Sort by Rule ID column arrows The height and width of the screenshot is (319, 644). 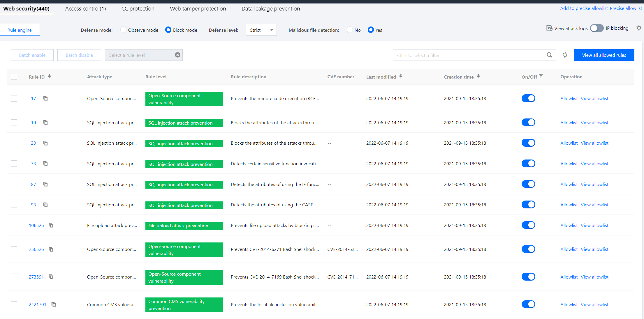[x=50, y=76]
